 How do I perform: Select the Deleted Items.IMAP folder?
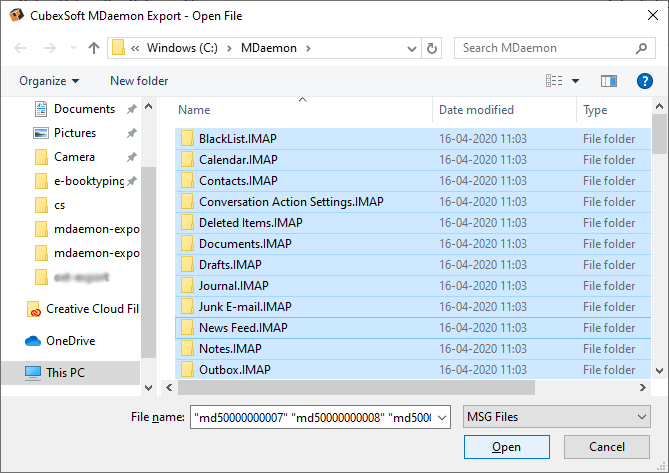point(413,223)
